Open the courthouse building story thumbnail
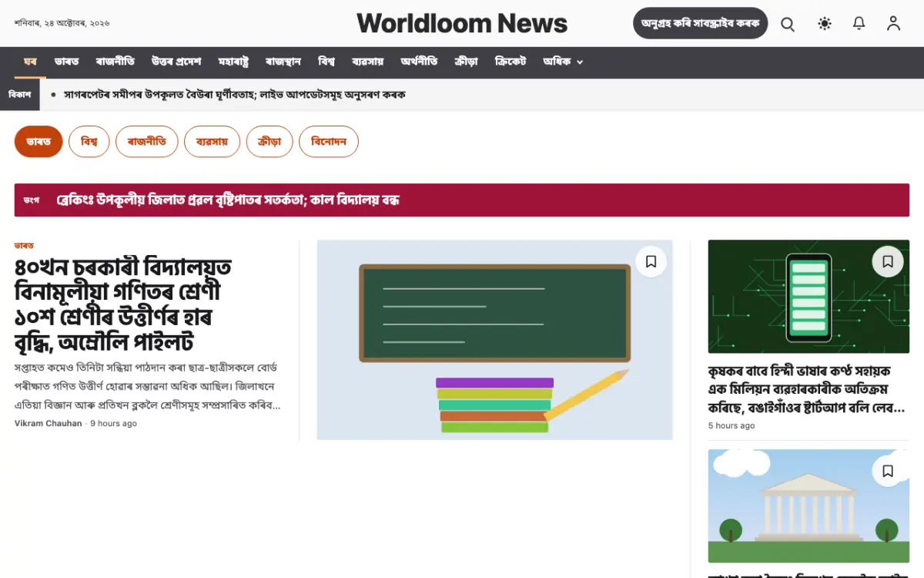 (x=808, y=506)
